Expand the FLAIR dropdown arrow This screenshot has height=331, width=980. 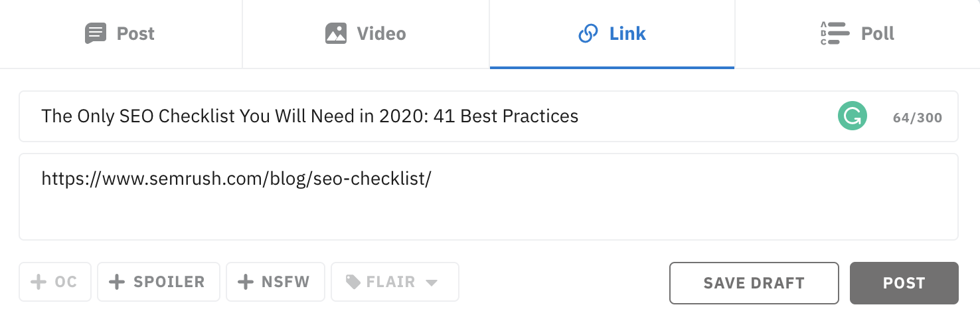[432, 283]
